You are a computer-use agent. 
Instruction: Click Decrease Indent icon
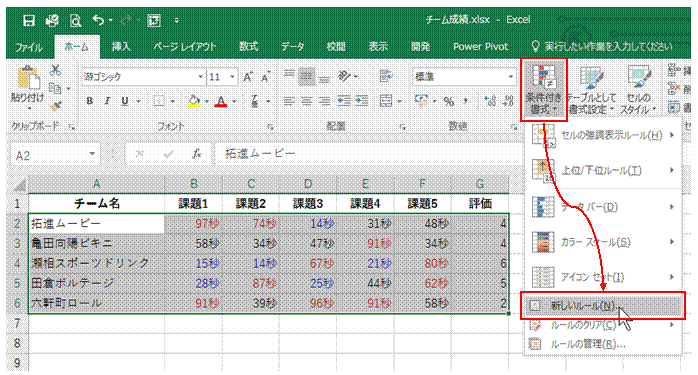(x=344, y=102)
